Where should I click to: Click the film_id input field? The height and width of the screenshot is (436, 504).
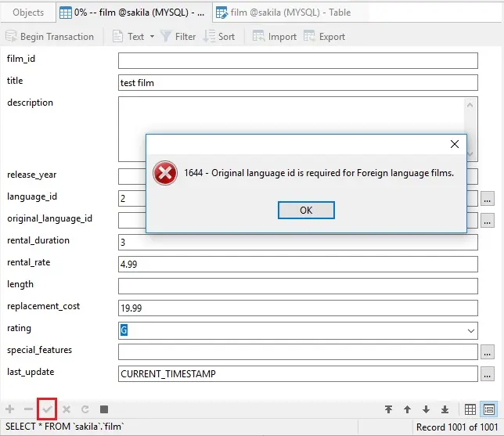298,61
